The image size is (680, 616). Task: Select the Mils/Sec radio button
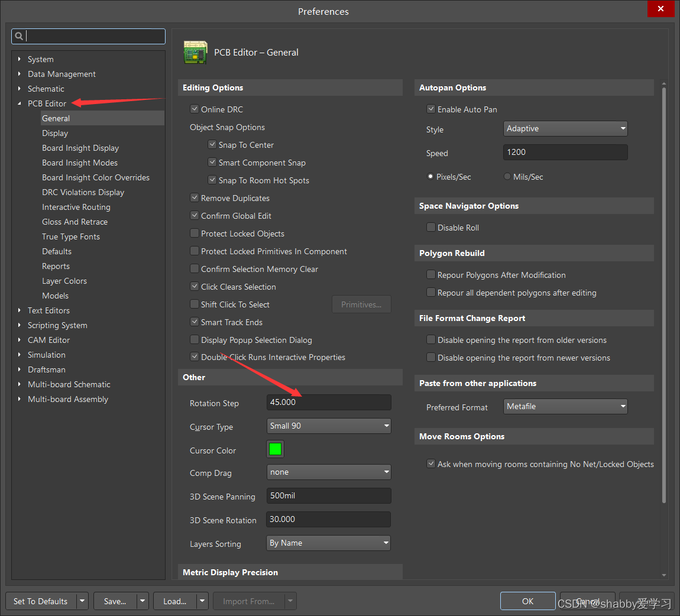point(507,176)
